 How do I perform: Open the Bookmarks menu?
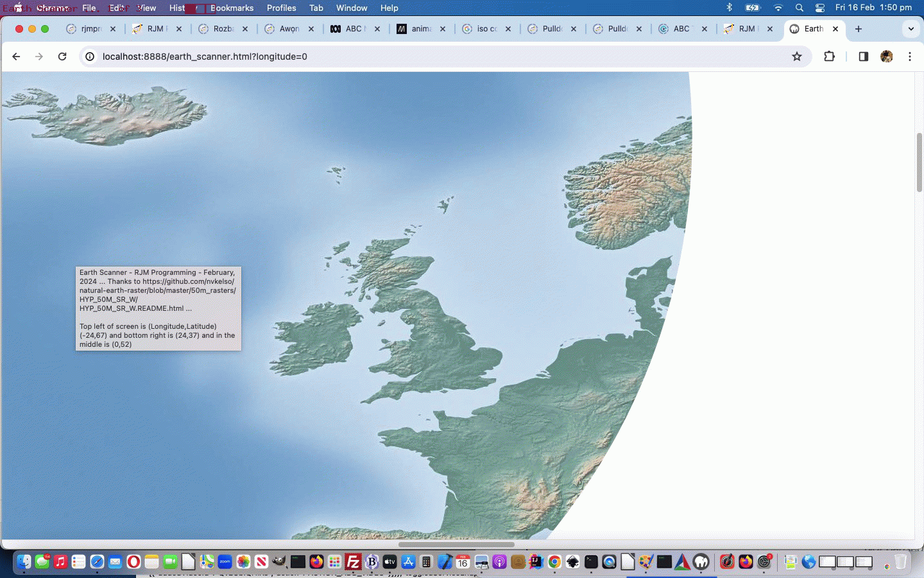232,8
